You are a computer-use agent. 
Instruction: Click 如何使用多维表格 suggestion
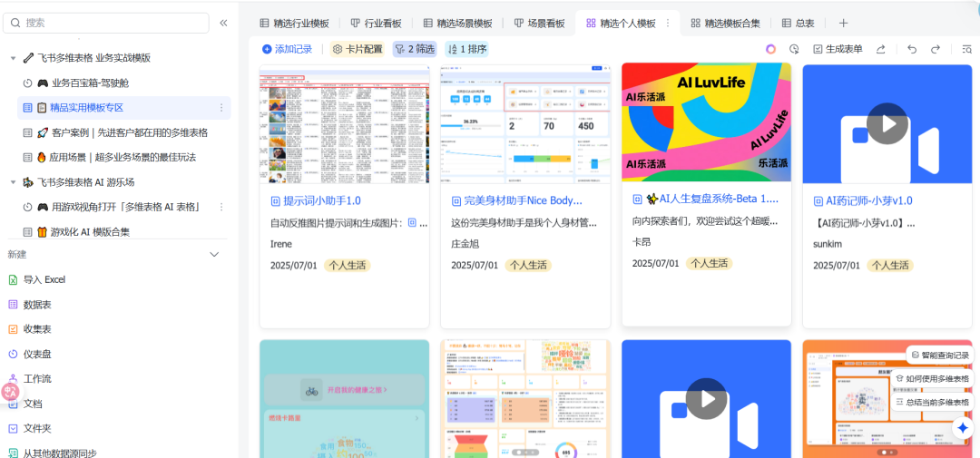932,379
